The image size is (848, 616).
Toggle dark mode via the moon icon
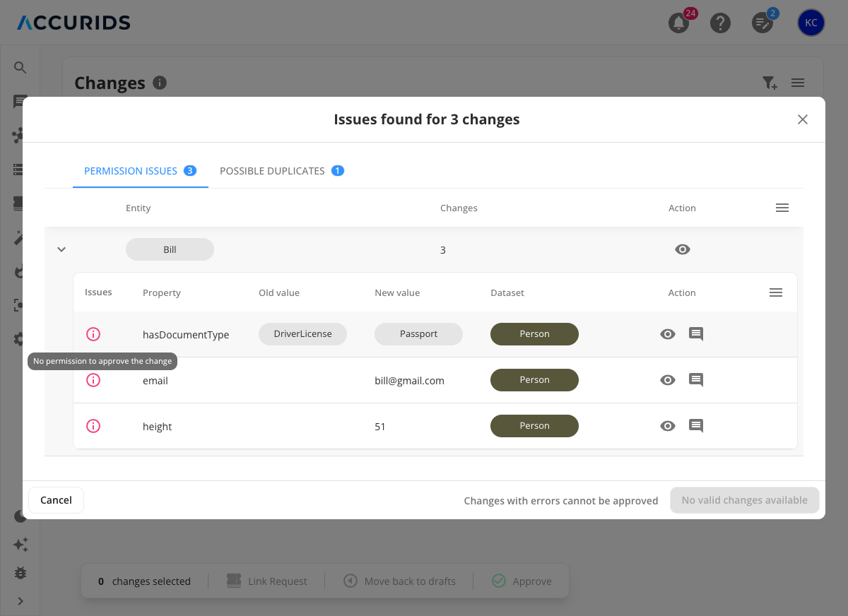click(20, 516)
